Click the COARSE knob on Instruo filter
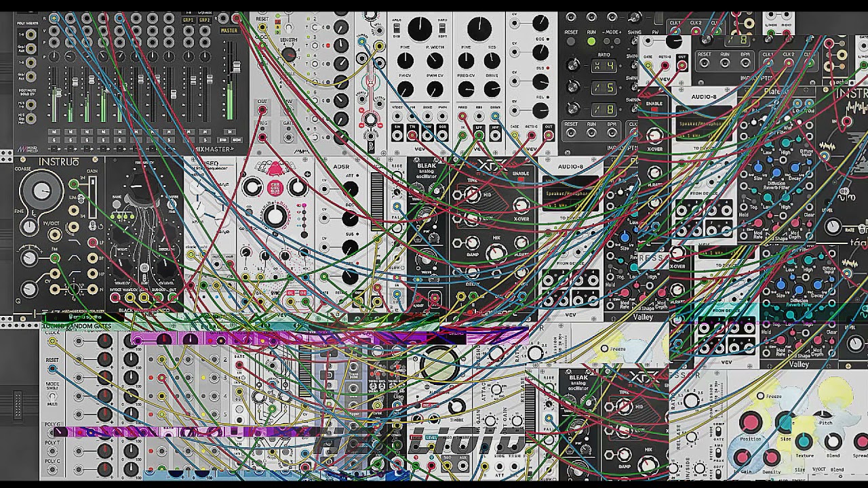The height and width of the screenshot is (488, 868). (x=42, y=191)
